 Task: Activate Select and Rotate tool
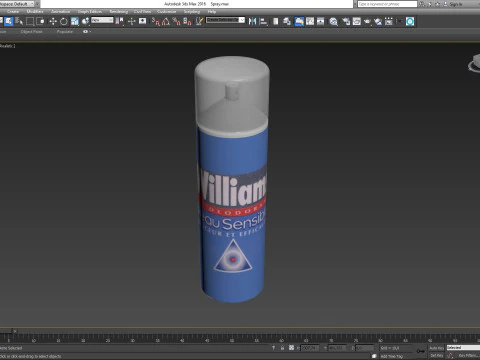pos(64,22)
